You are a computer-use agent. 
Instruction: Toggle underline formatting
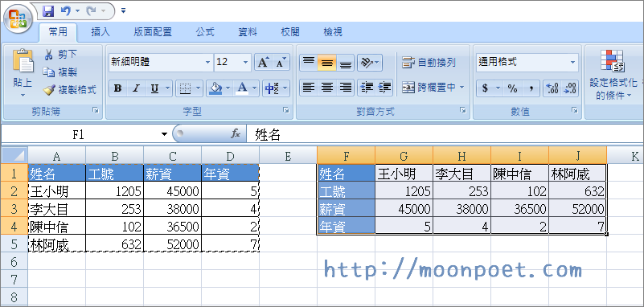pos(154,88)
